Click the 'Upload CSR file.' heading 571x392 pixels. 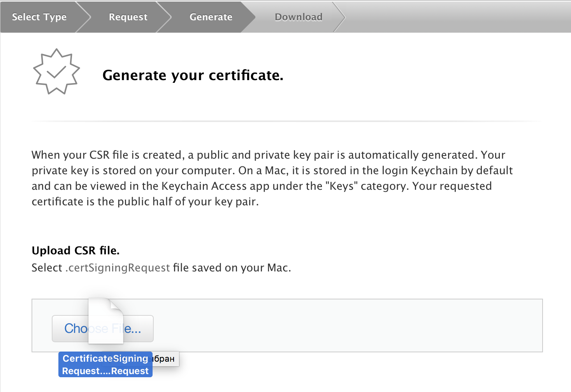[76, 250]
